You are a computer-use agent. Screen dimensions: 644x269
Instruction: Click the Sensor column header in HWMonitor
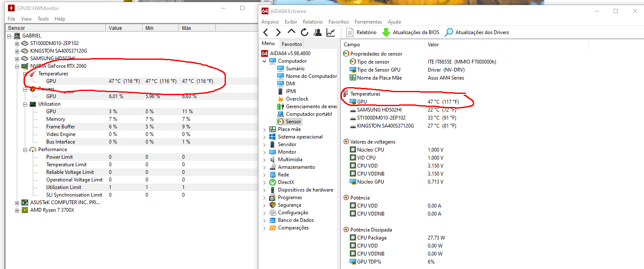click(x=56, y=28)
